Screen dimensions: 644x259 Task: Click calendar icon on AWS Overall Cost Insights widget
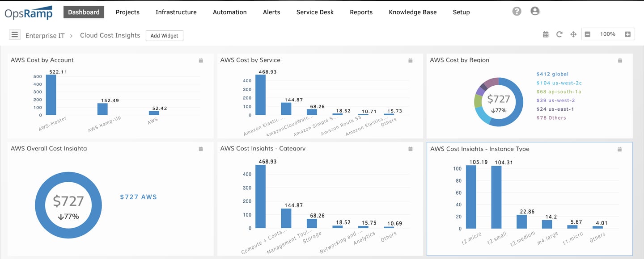(x=200, y=149)
